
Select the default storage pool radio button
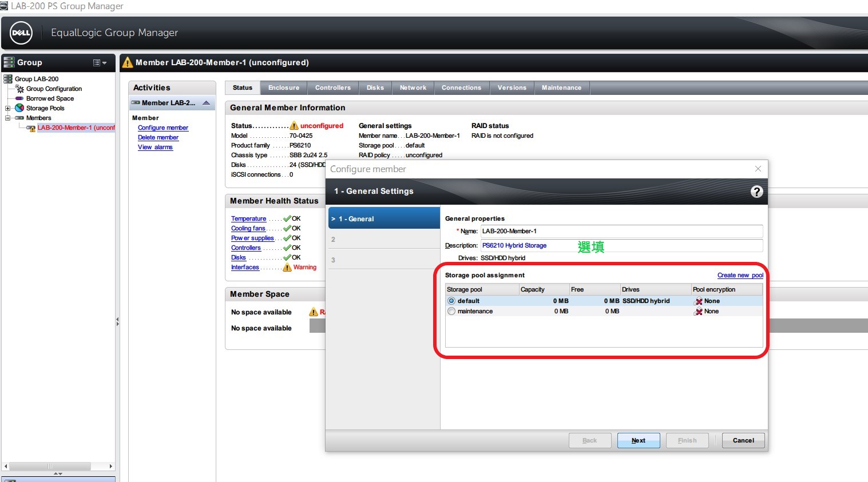tap(451, 301)
